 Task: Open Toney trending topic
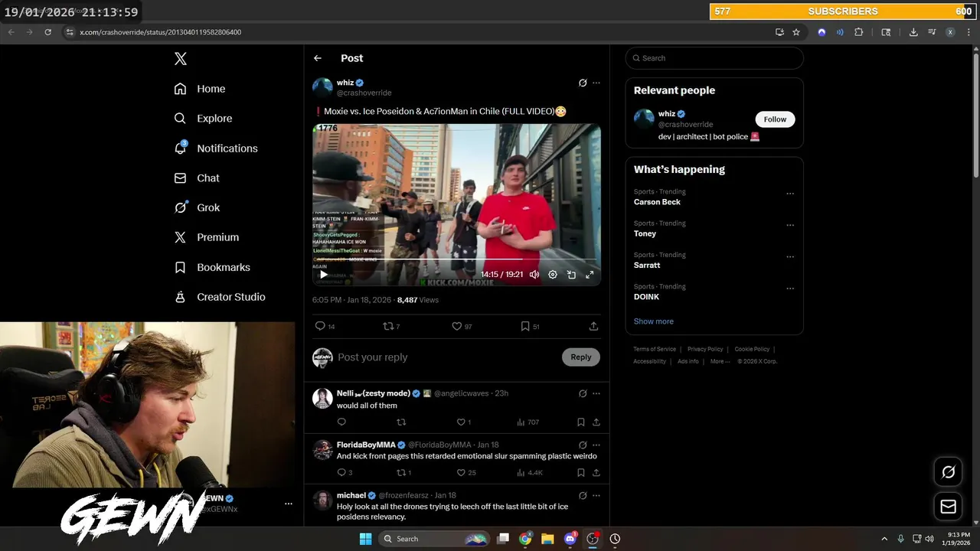[x=645, y=233]
